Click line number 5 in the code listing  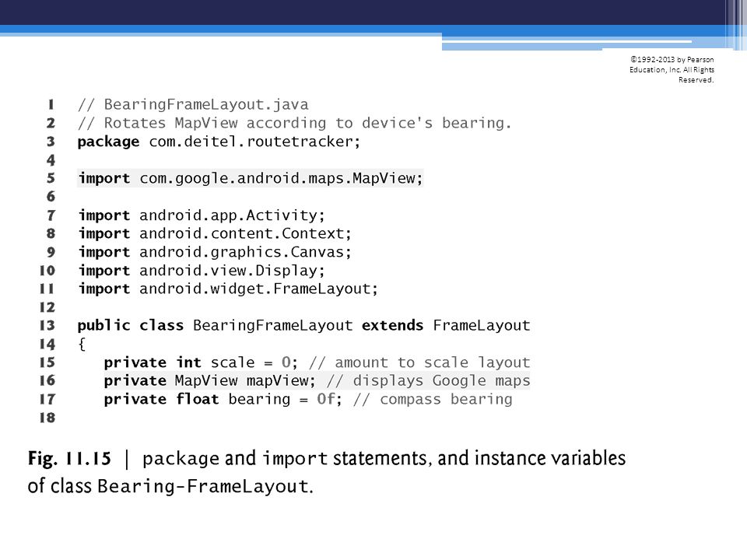(51, 178)
